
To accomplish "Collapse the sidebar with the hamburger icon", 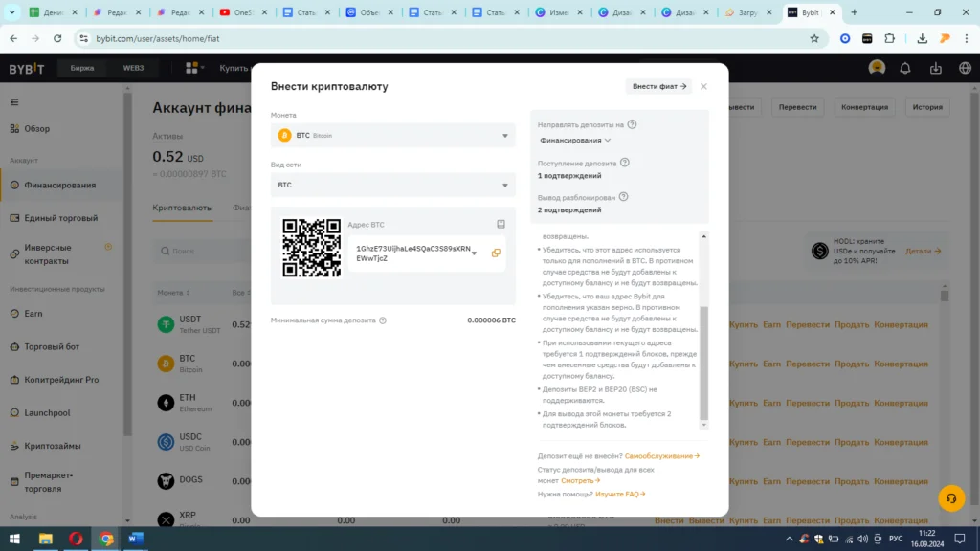I will pyautogui.click(x=14, y=102).
